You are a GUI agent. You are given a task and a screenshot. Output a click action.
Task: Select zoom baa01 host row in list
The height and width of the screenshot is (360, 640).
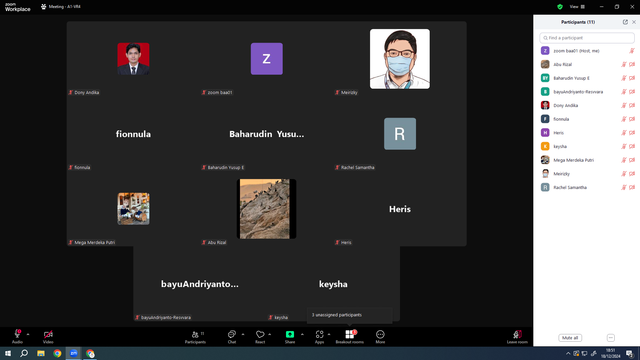[x=587, y=51]
